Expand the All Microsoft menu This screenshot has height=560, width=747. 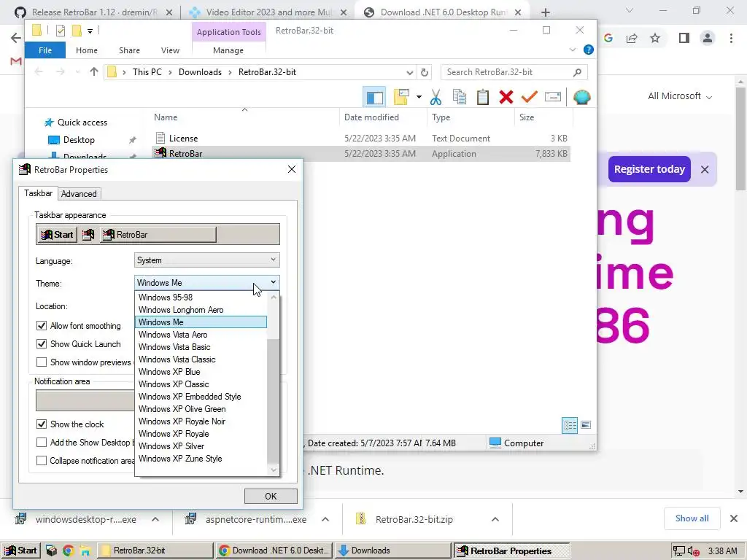point(680,96)
